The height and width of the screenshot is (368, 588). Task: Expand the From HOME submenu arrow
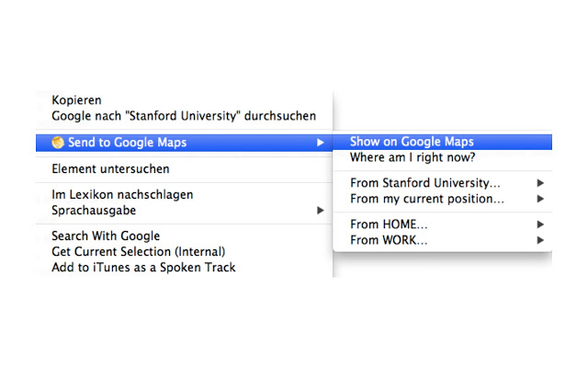(x=540, y=224)
